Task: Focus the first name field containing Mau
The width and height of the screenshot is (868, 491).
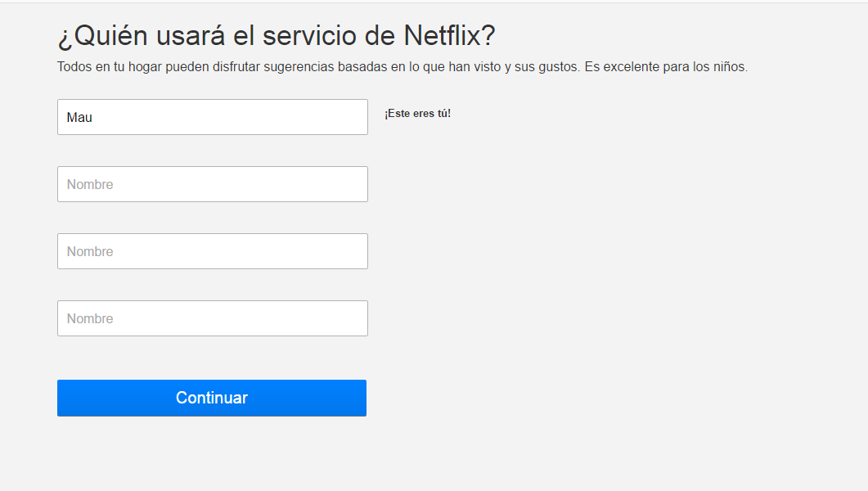Action: pyautogui.click(x=213, y=117)
